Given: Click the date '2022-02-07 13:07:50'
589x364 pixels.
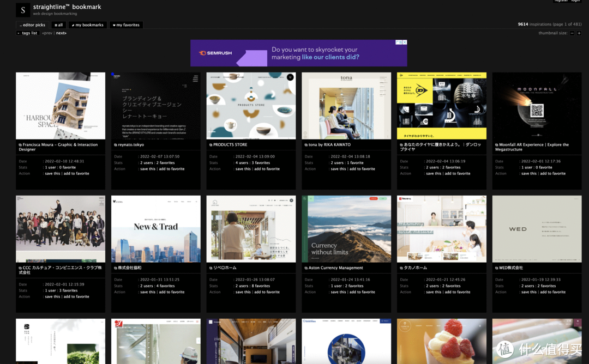Looking at the screenshot, I should point(160,157).
